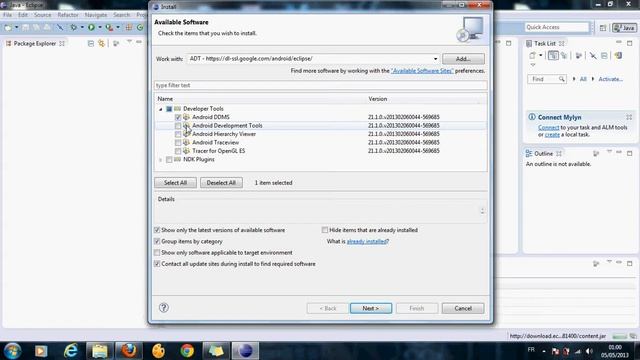Open the New toolbar button dropdown arrow
The image size is (640, 360).
pos(16,27)
